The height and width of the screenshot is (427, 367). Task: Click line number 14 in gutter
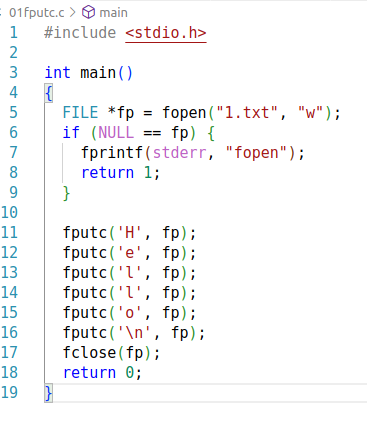coord(9,293)
